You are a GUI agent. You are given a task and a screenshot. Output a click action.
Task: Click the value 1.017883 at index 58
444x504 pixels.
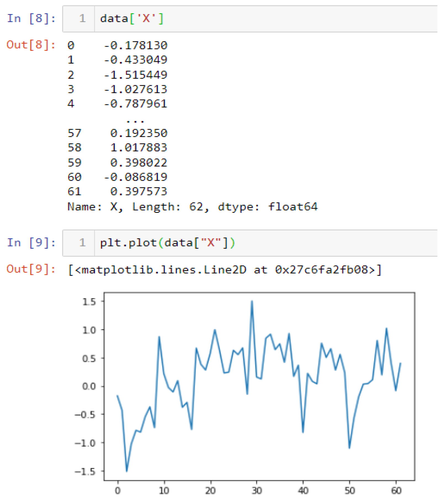(x=139, y=148)
